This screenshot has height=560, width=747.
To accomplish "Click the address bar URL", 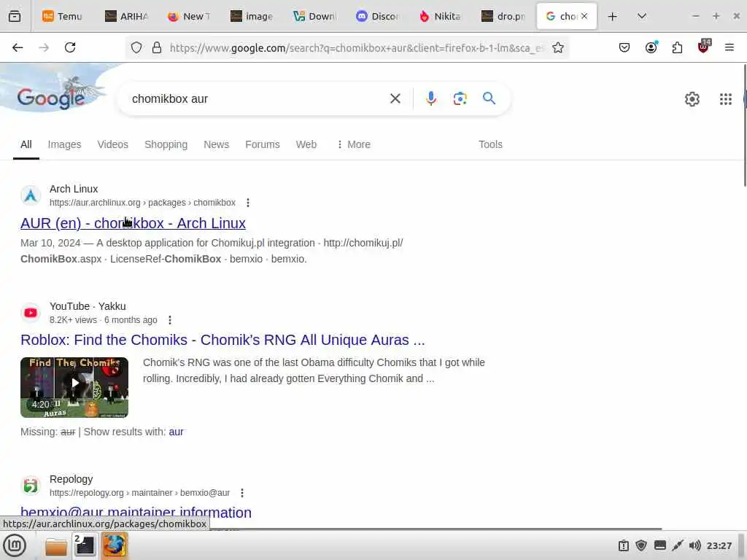I will point(356,47).
